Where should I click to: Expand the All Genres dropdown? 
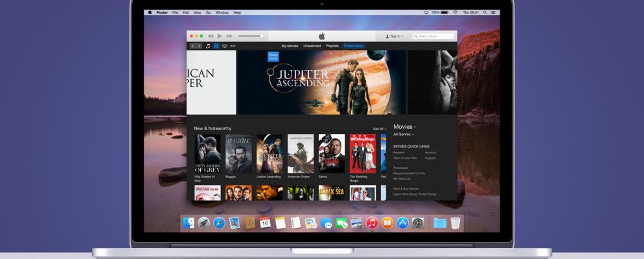point(404,134)
